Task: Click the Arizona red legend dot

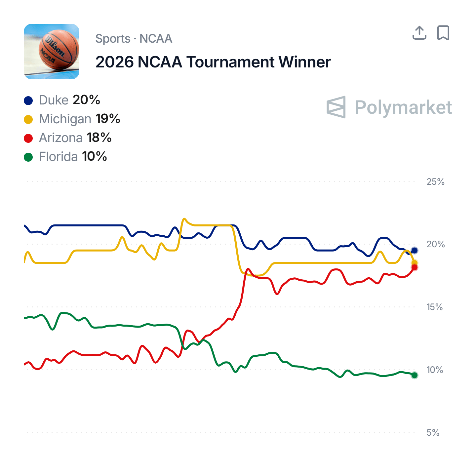Action: [x=28, y=138]
